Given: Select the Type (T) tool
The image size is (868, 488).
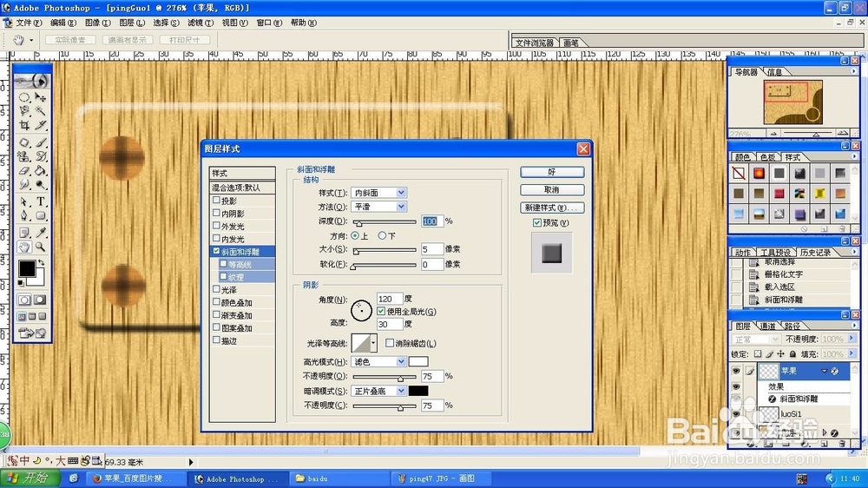Looking at the screenshot, I should (41, 201).
